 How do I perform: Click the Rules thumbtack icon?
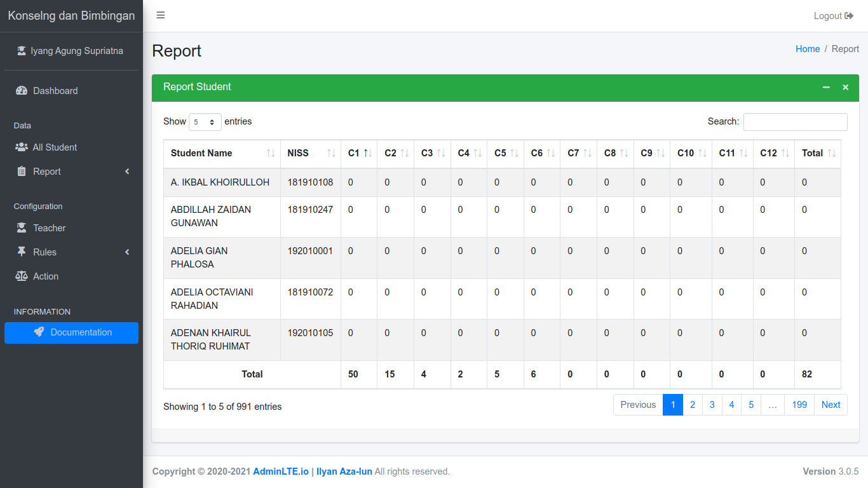22,252
